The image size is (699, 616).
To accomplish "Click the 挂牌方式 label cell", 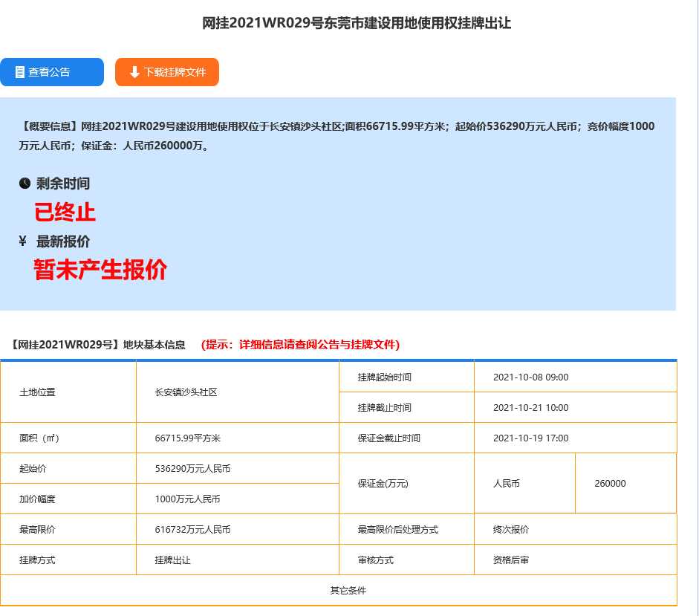I will tap(68, 560).
